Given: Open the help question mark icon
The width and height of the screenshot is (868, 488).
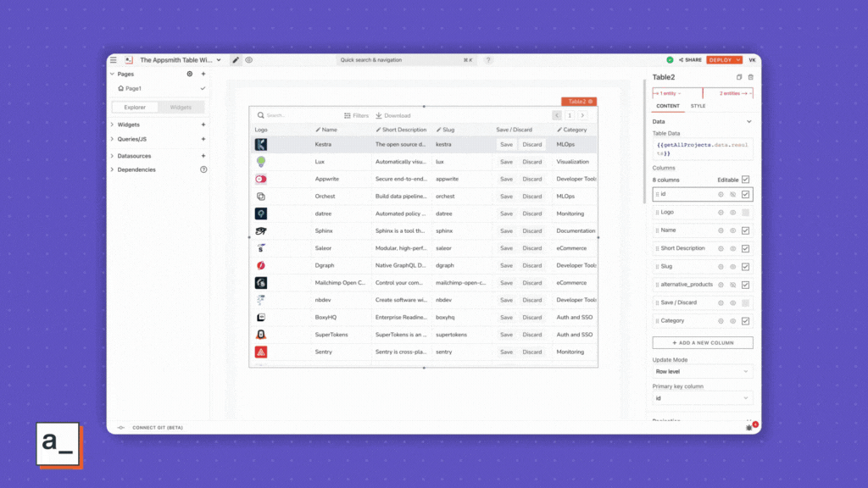Looking at the screenshot, I should coord(488,60).
